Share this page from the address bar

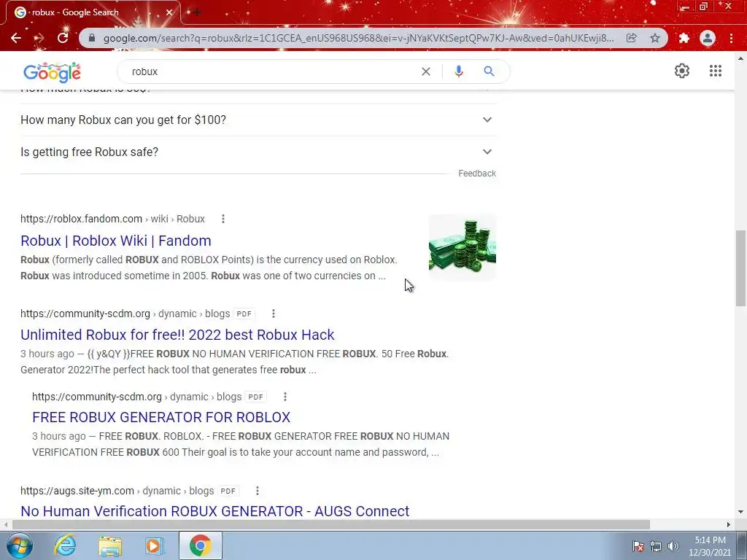(x=631, y=38)
